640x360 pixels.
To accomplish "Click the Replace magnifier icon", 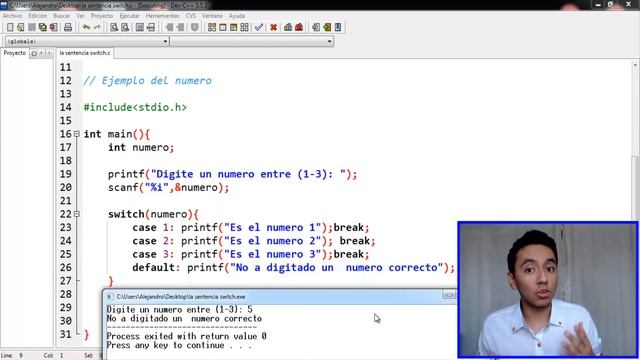I will click(x=125, y=27).
